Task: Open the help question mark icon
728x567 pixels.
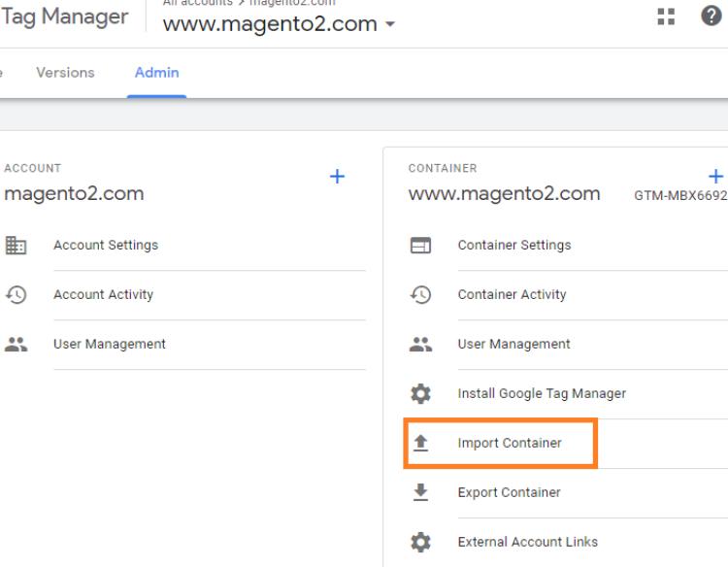Action: point(711,18)
